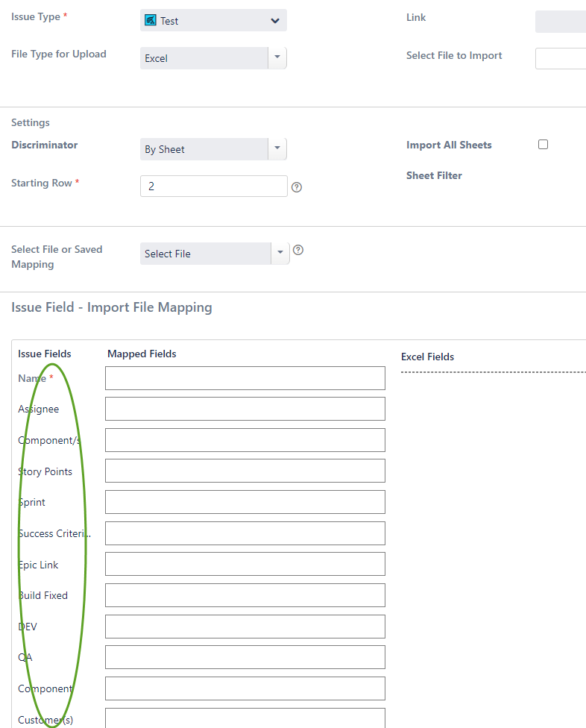
Task: Click the Sheet Filter label
Action: pos(434,175)
